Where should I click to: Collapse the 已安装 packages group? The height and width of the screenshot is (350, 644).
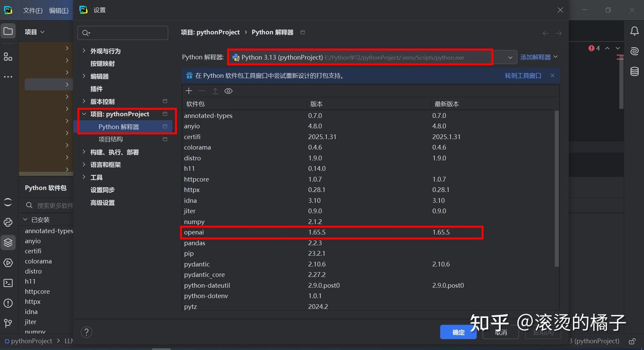pyautogui.click(x=25, y=220)
